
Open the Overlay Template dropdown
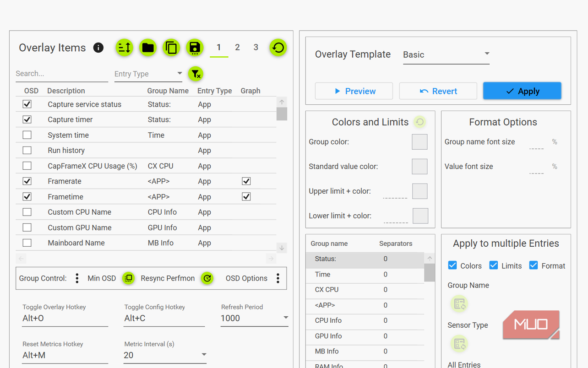click(446, 54)
